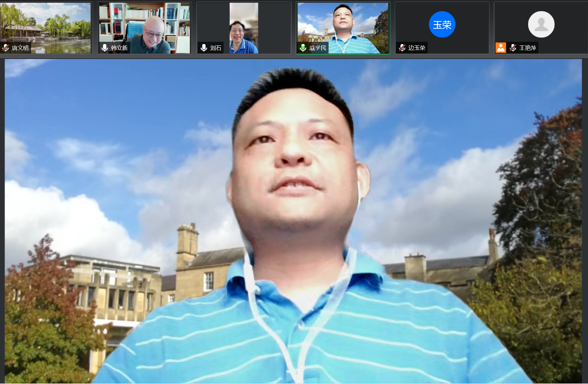Screen dimensions: 588x384
Task: Click the blue 玉荣 avatar circle
Action: (x=442, y=25)
